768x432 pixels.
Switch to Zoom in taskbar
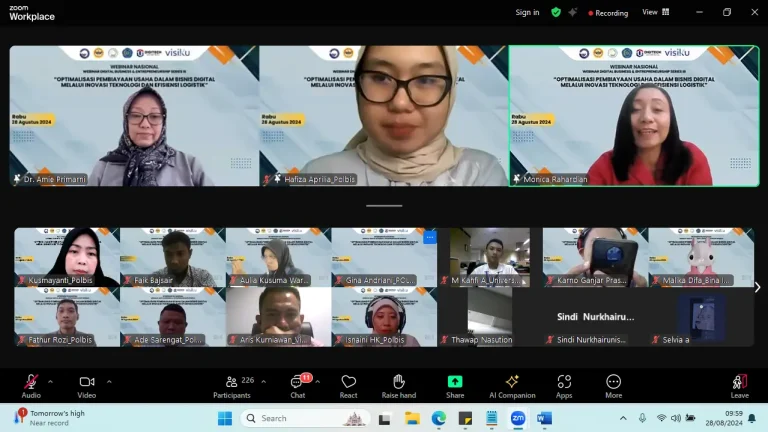click(x=518, y=418)
